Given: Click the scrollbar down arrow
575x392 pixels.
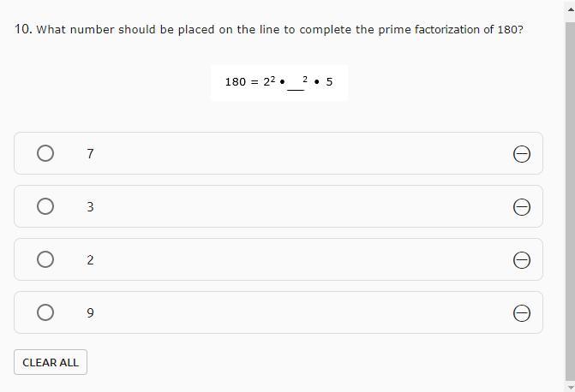Looking at the screenshot, I should pyautogui.click(x=570, y=385).
